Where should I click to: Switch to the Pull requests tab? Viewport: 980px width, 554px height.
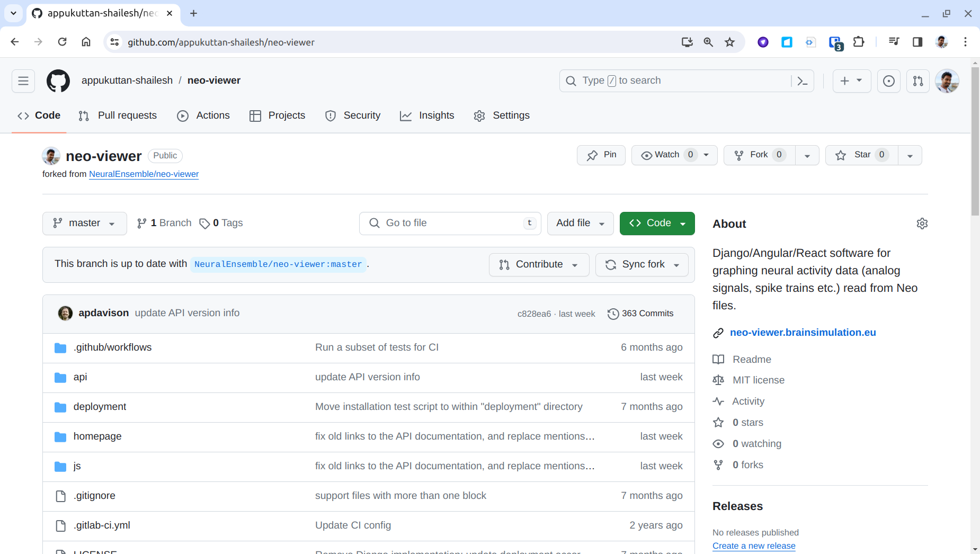tap(118, 116)
